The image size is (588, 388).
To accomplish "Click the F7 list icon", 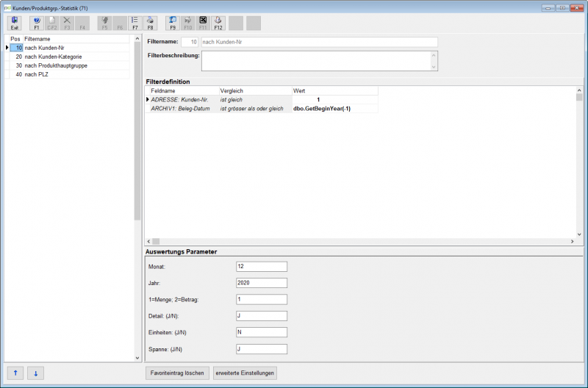I will [x=135, y=23].
